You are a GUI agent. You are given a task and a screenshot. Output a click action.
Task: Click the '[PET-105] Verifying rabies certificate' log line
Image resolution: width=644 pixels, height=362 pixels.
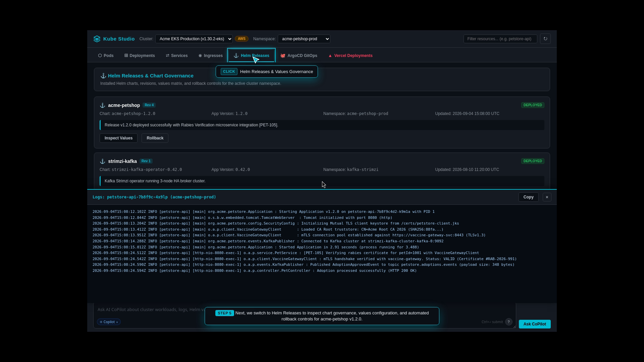286,253
